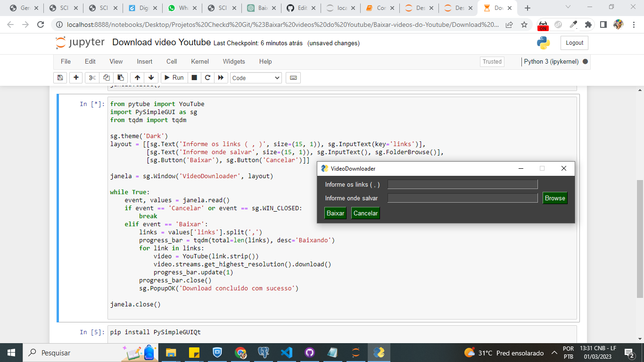This screenshot has height=362, width=644.
Task: Move the selected cell down
Action: point(150,77)
